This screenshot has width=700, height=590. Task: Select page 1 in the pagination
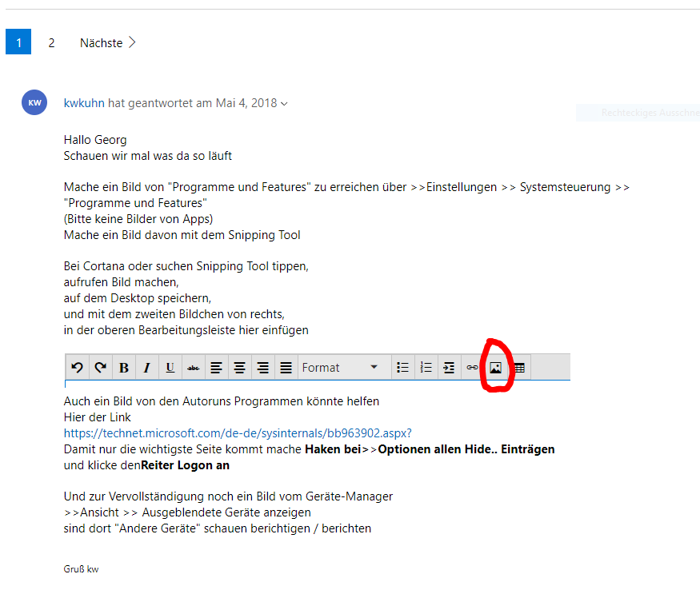(18, 42)
